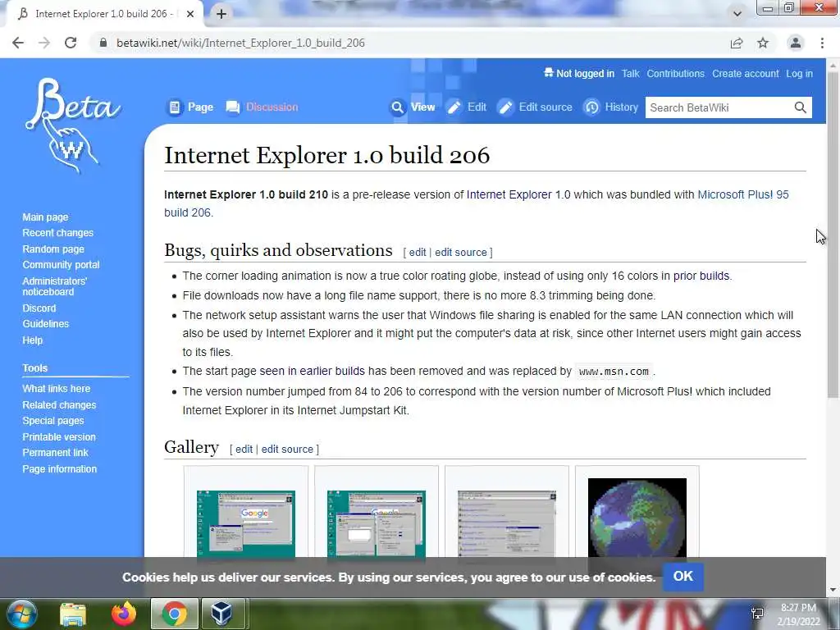Open Page information link
Screen dimensions: 840x630
point(59,468)
